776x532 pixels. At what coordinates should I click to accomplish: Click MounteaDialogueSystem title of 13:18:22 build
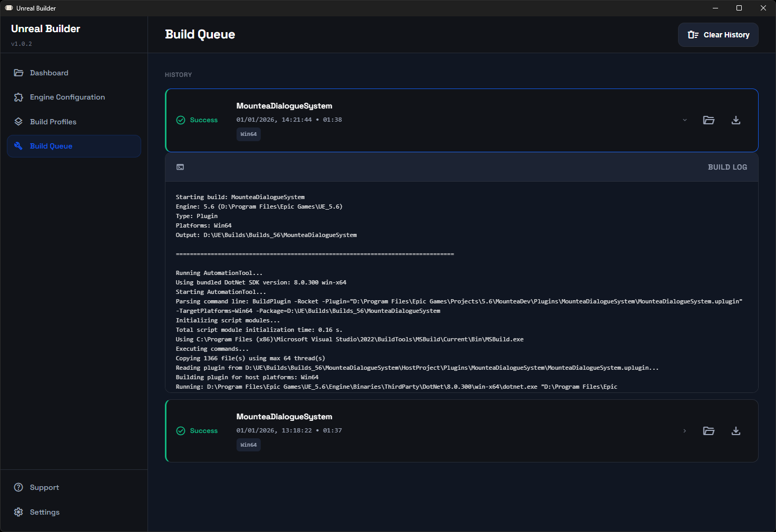(284, 417)
